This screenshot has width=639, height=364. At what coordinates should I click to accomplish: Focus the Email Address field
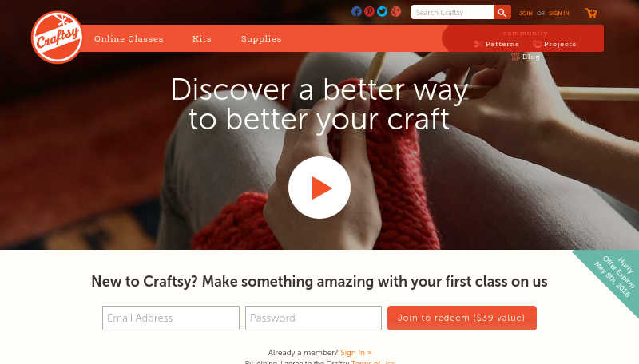[x=171, y=318]
